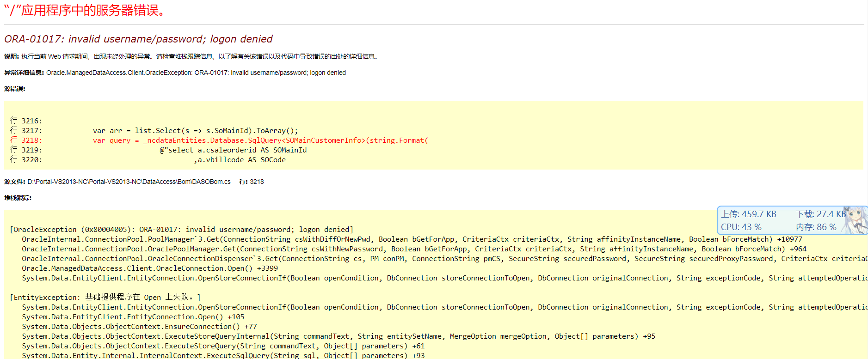Click the ExecuteStoreQueryInternal stack trace line
This screenshot has width=868, height=359.
click(338, 336)
